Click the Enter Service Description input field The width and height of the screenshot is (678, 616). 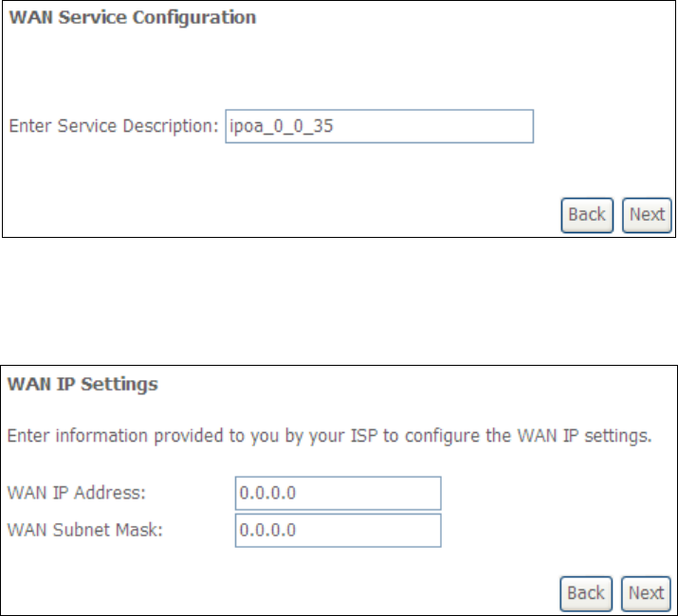click(x=378, y=126)
